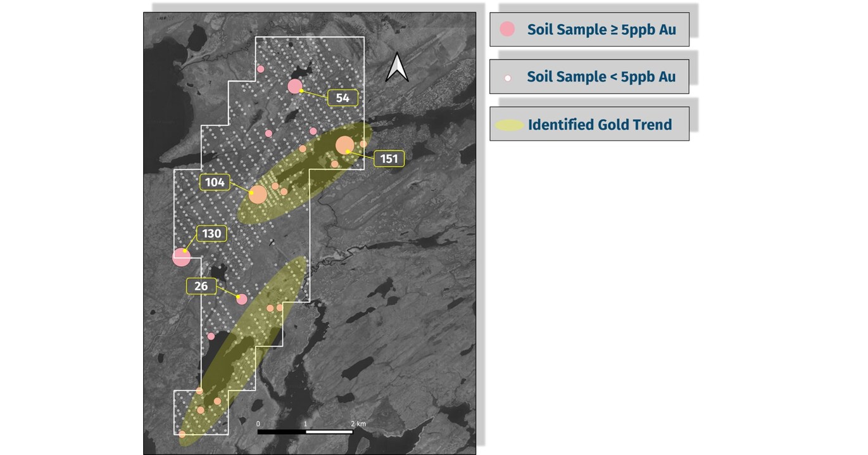Click the north arrow compass icon

click(x=397, y=67)
